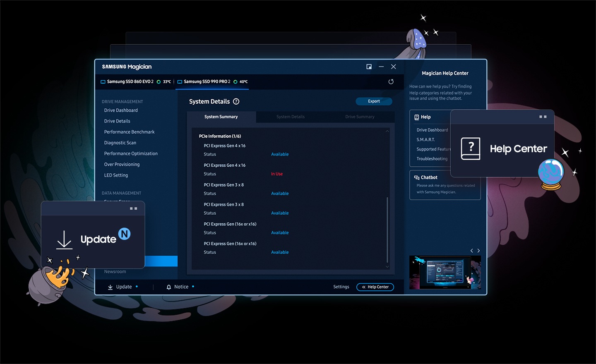Open Performance Benchmark in sidebar
596x364 pixels.
129,132
